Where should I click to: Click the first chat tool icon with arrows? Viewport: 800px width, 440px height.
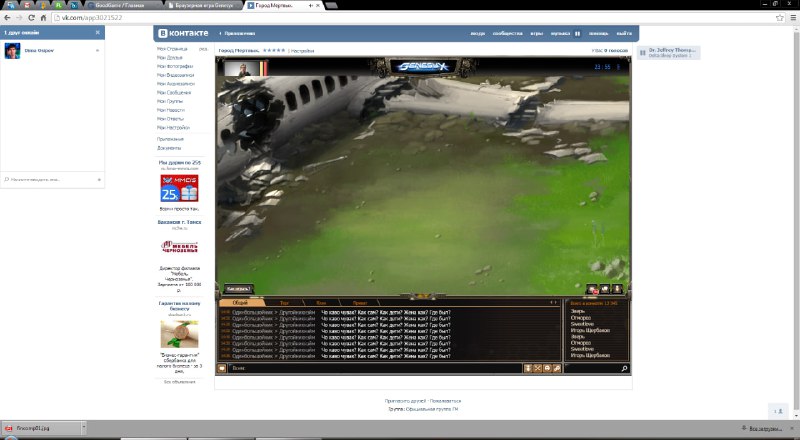(x=528, y=368)
